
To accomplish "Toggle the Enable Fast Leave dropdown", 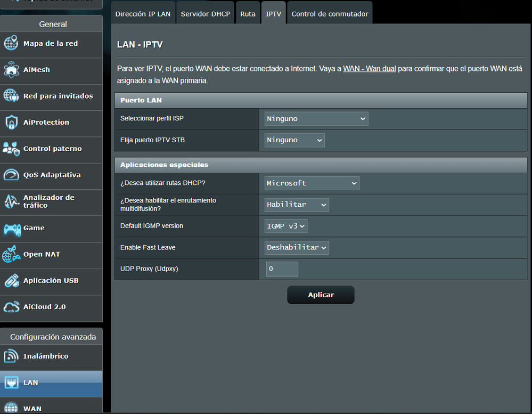I will click(297, 248).
